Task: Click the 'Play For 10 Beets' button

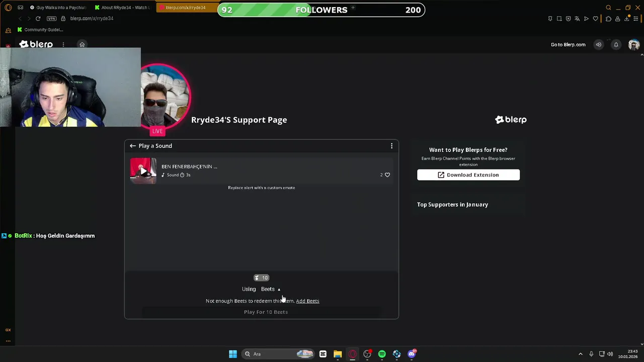Action: click(x=262, y=312)
